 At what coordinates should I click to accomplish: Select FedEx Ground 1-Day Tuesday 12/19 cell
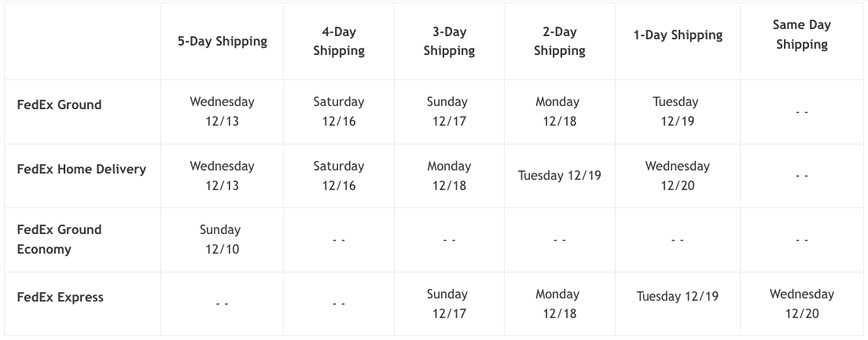[678, 112]
